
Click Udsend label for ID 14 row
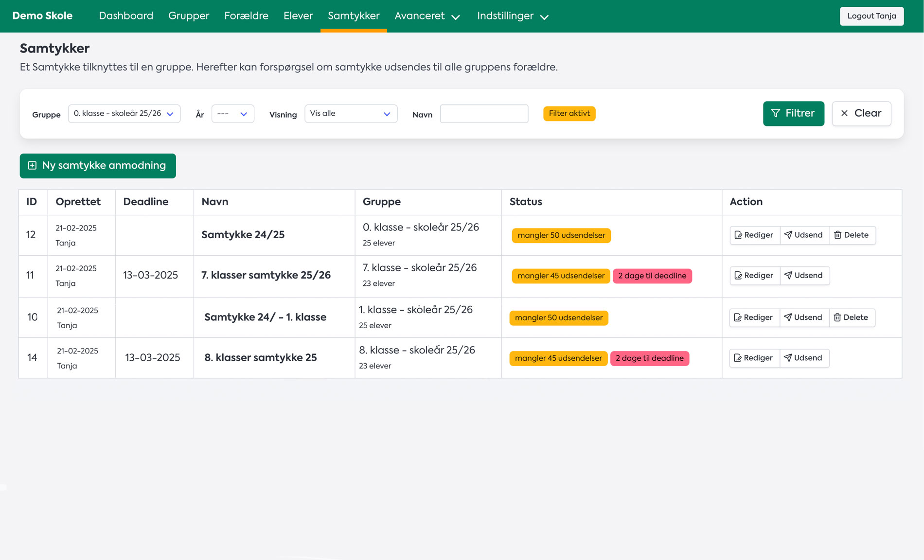(808, 358)
